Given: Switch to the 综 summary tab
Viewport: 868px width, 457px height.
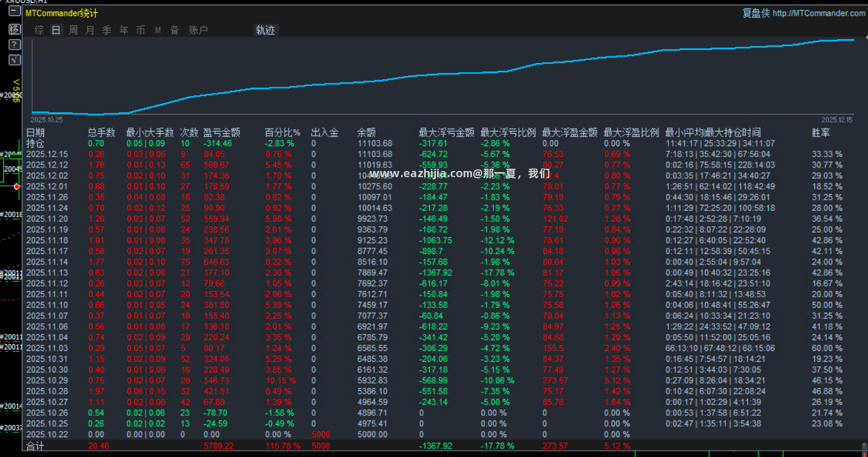Looking at the screenshot, I should pyautogui.click(x=39, y=30).
